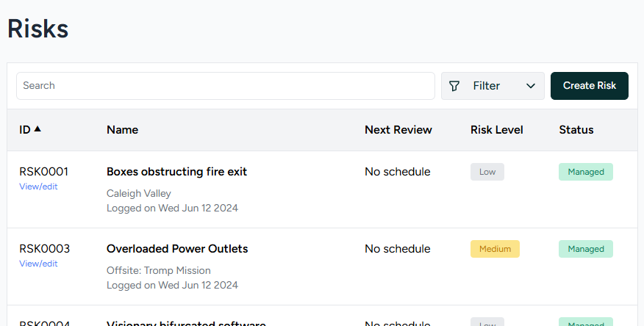Open View/edit link for RSK0003
Image resolution: width=644 pixels, height=326 pixels.
(38, 264)
